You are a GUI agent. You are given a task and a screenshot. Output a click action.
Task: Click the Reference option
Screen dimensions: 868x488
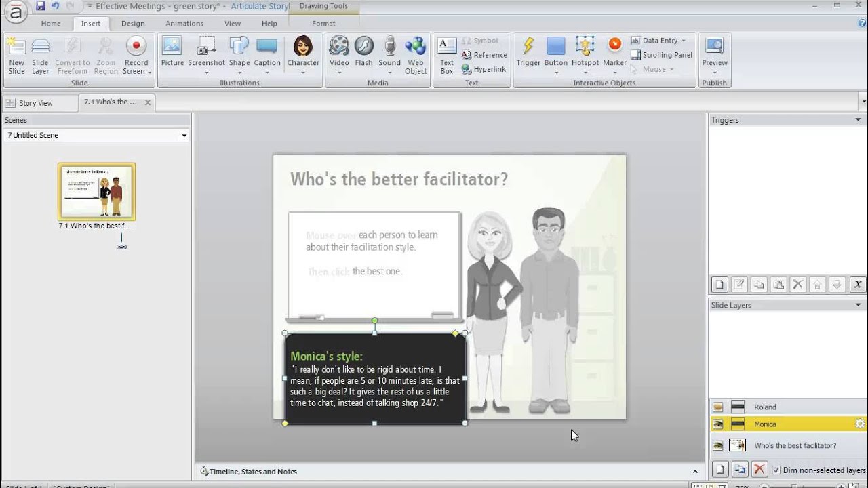[x=484, y=55]
